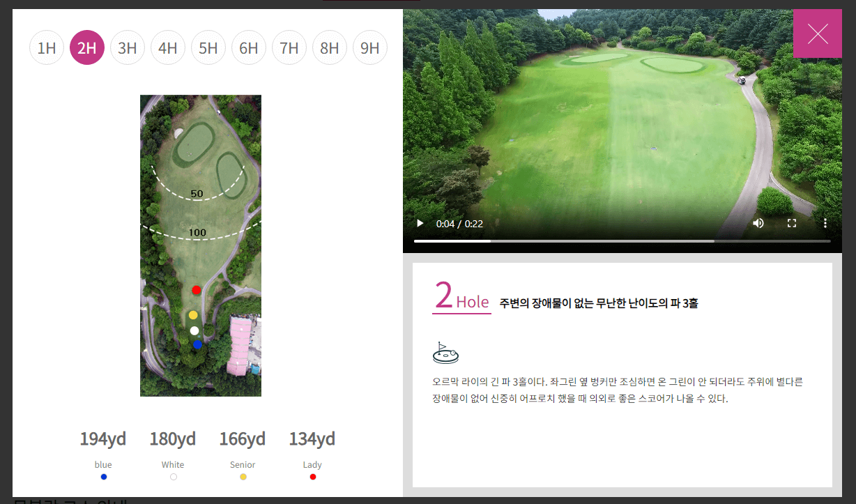
Task: Switch to hole 1H
Action: point(47,47)
